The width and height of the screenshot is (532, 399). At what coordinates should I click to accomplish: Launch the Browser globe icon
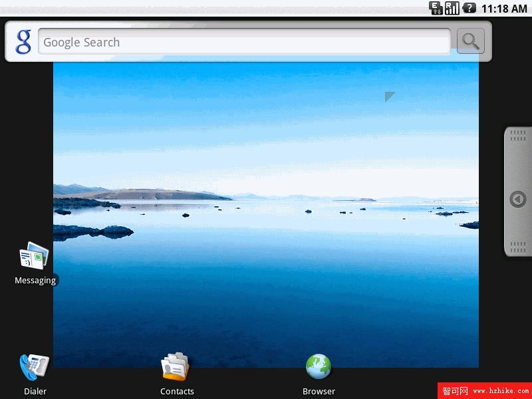coord(319,366)
